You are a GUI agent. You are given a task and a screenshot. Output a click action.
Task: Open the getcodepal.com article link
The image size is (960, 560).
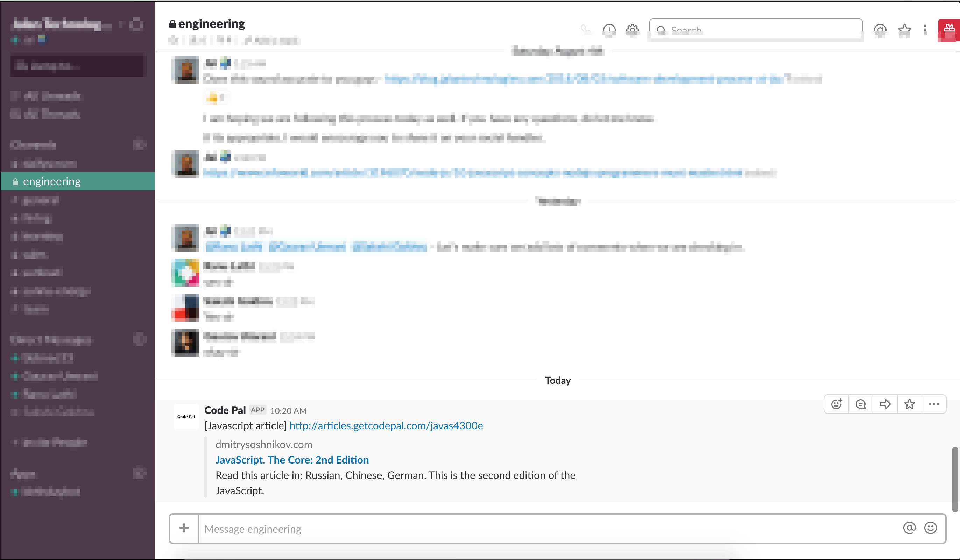point(386,425)
